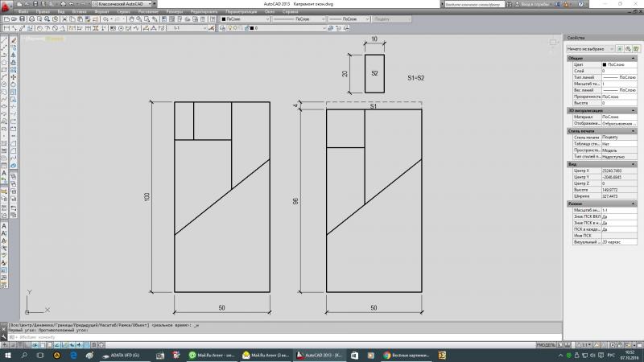This screenshot has width=644, height=362.
Task: Select the Rectangle draw tool
Action: click(4, 70)
